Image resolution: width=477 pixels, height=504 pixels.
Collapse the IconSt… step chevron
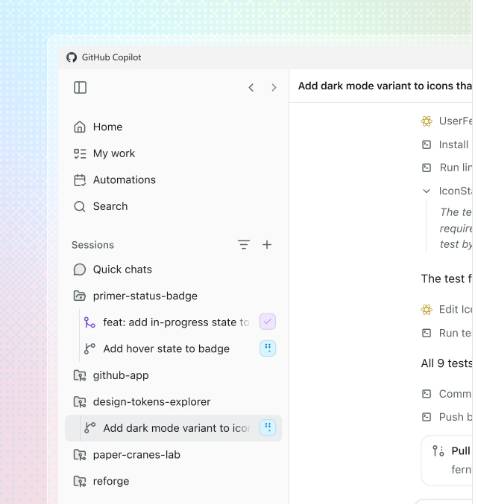(x=426, y=191)
